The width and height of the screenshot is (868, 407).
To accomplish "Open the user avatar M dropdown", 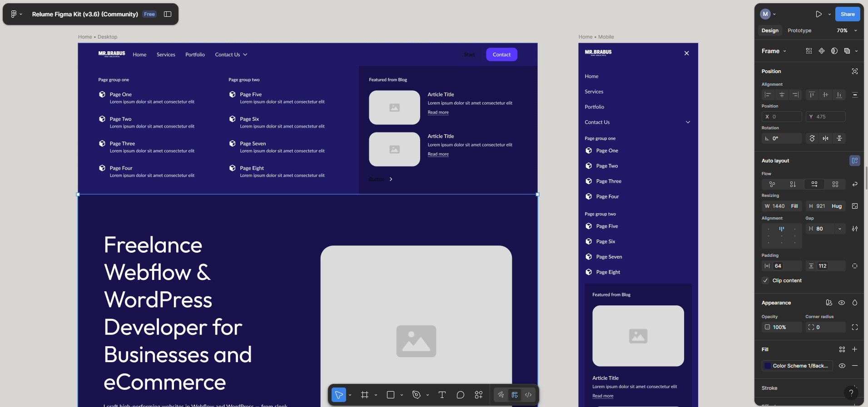I will (768, 14).
